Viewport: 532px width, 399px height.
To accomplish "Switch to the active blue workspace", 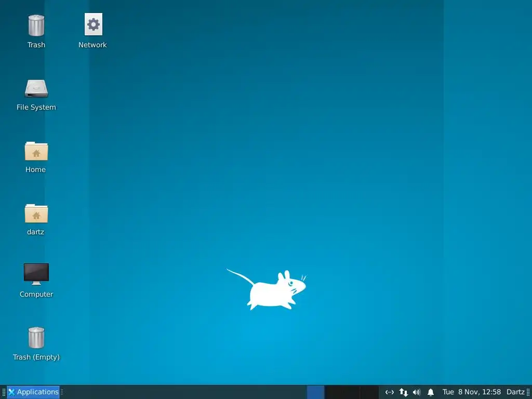I will [315, 392].
